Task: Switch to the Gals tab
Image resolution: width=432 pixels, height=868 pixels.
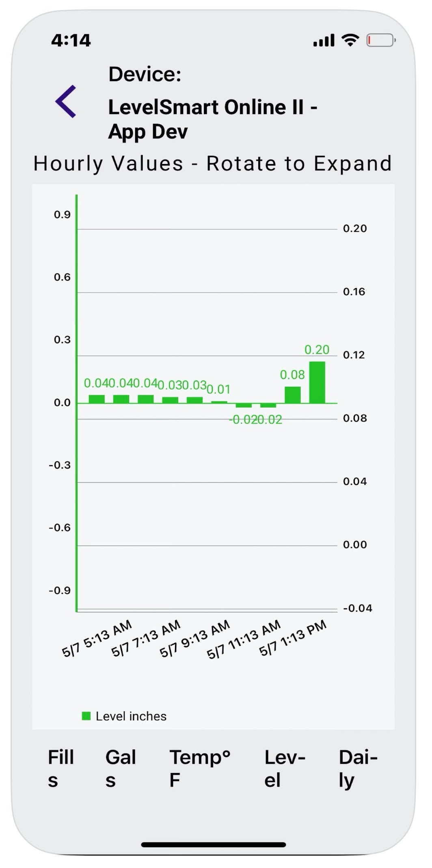Action: coord(120,769)
